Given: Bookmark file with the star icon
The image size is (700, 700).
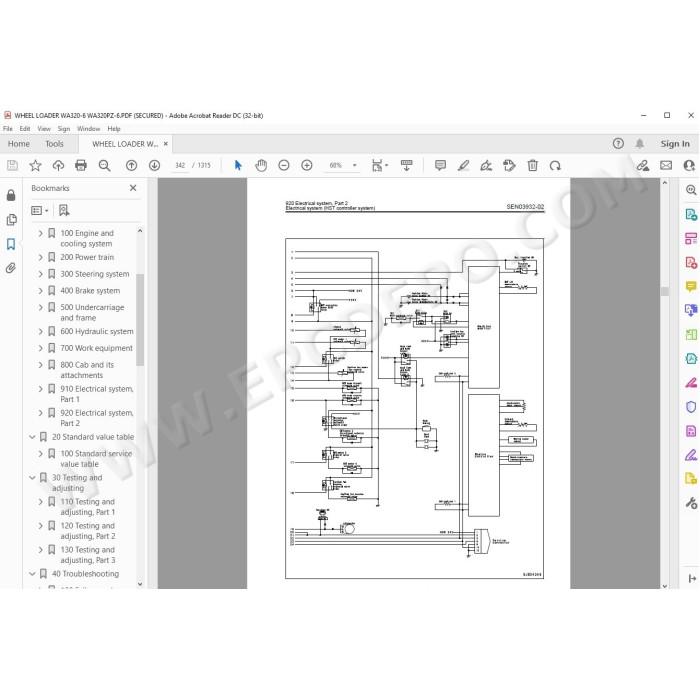Looking at the screenshot, I should pos(35,166).
